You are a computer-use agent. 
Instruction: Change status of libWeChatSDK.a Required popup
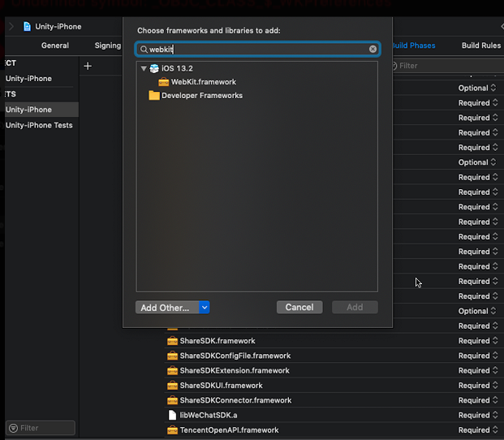(478, 415)
